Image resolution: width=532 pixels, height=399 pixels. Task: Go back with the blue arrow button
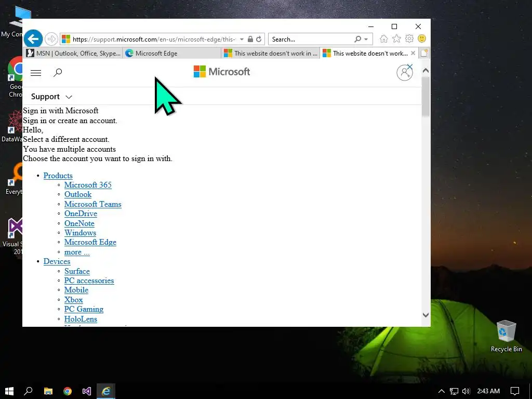pos(33,39)
